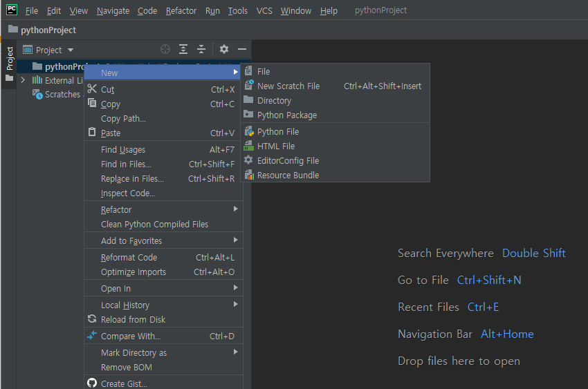Click the pythonProject folder icon in breadcrumb

[13, 29]
